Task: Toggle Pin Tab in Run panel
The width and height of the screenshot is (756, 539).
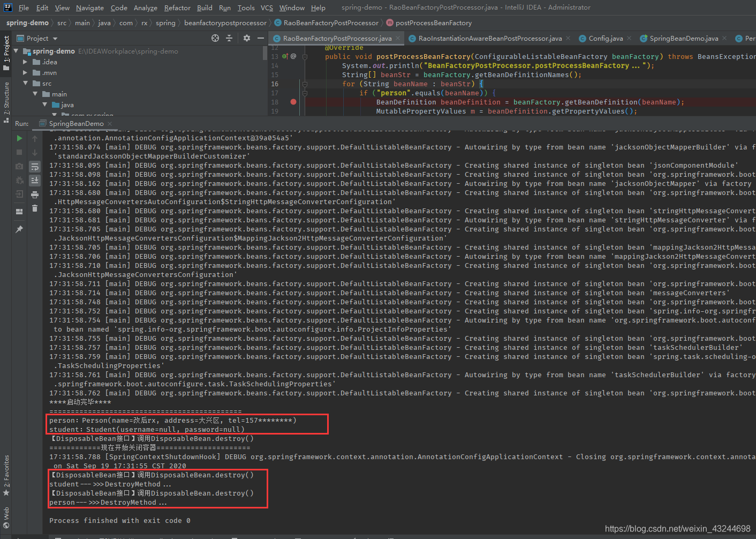Action: click(20, 229)
